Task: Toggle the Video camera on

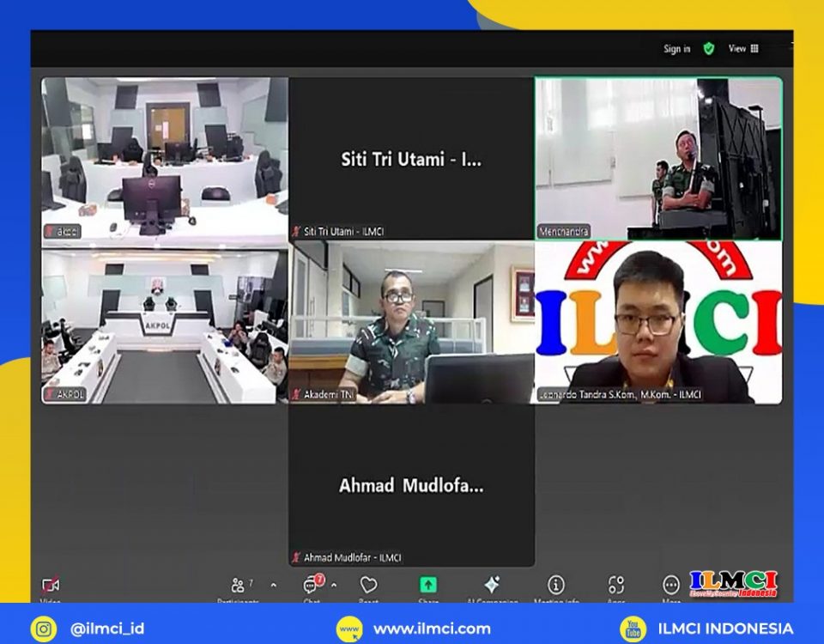Action: click(51, 586)
